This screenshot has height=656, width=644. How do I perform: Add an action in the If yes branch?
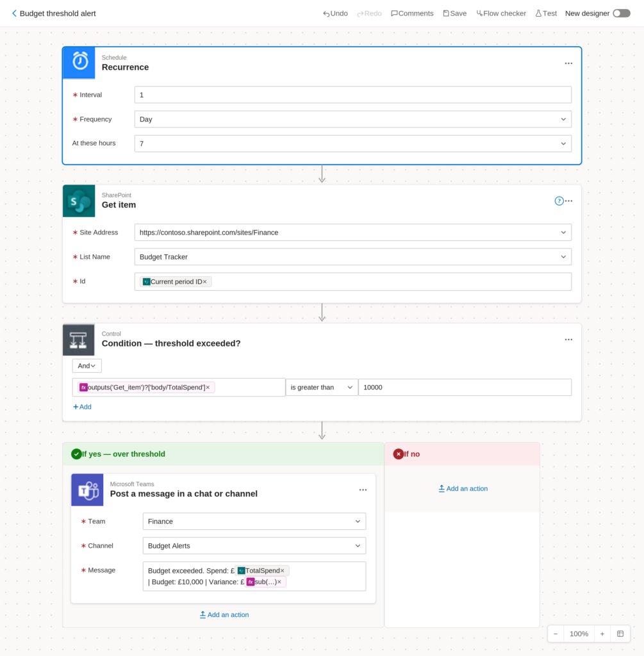pos(224,614)
